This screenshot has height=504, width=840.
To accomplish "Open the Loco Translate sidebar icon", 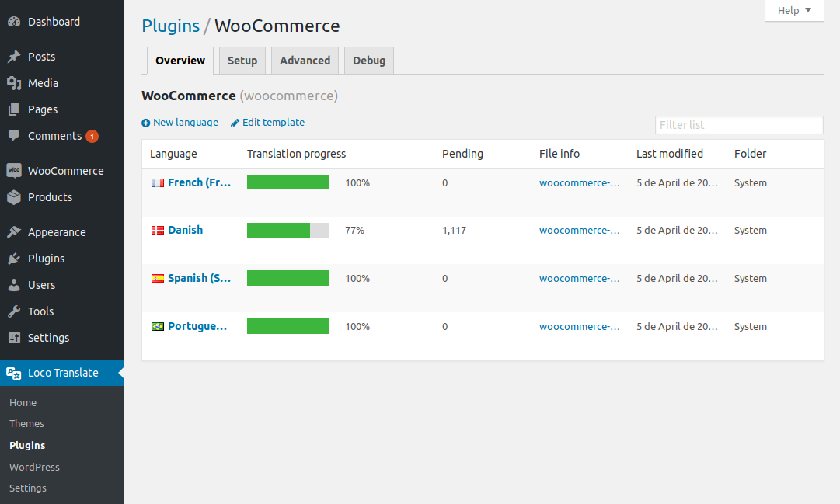I will click(14, 373).
